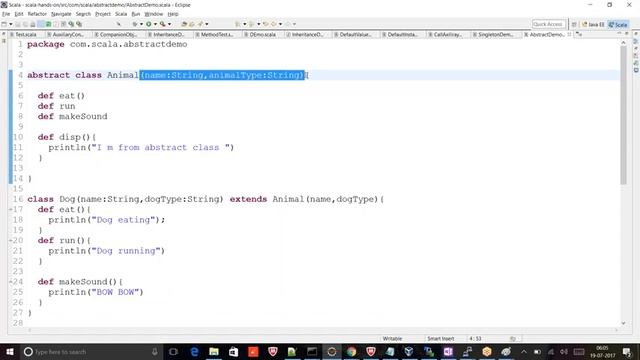Expand the Forward history dropdown arrow
640x360 pixels.
294,24
